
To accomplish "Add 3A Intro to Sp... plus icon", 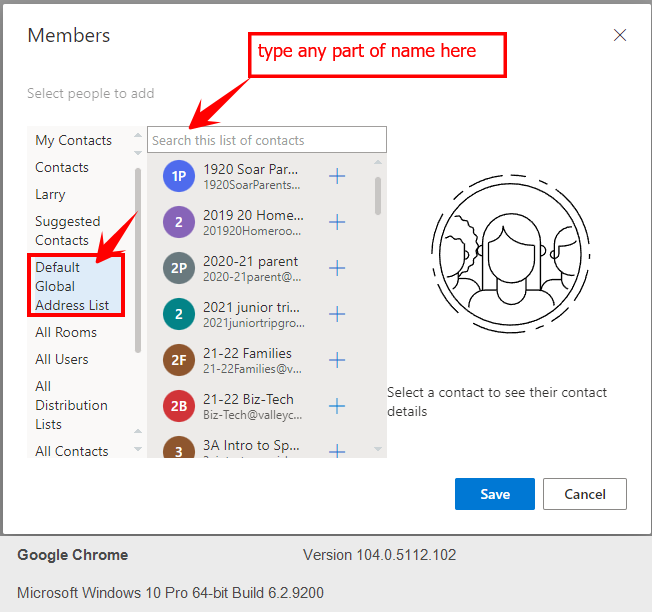I will tap(337, 451).
